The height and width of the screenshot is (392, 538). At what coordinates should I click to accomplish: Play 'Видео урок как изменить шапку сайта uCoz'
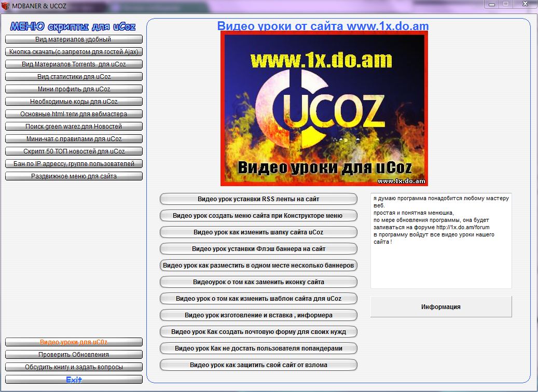(258, 232)
